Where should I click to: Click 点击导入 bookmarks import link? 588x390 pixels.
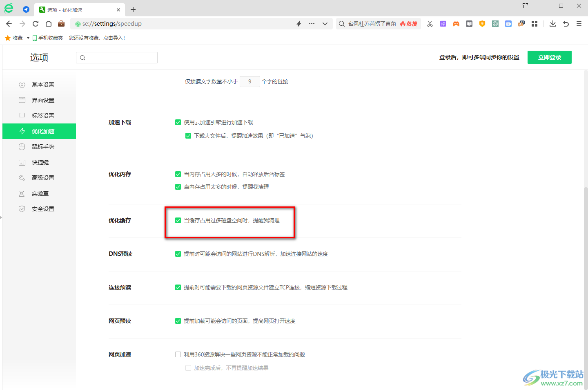pyautogui.click(x=114, y=38)
